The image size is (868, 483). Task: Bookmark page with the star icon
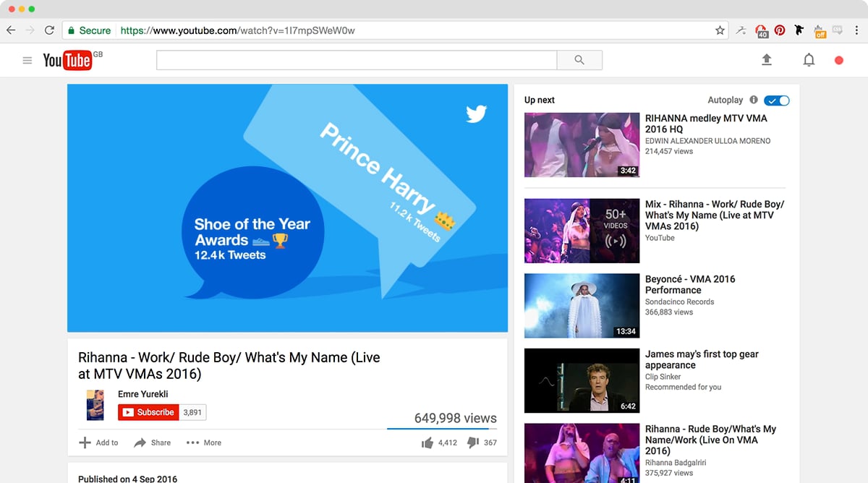720,30
